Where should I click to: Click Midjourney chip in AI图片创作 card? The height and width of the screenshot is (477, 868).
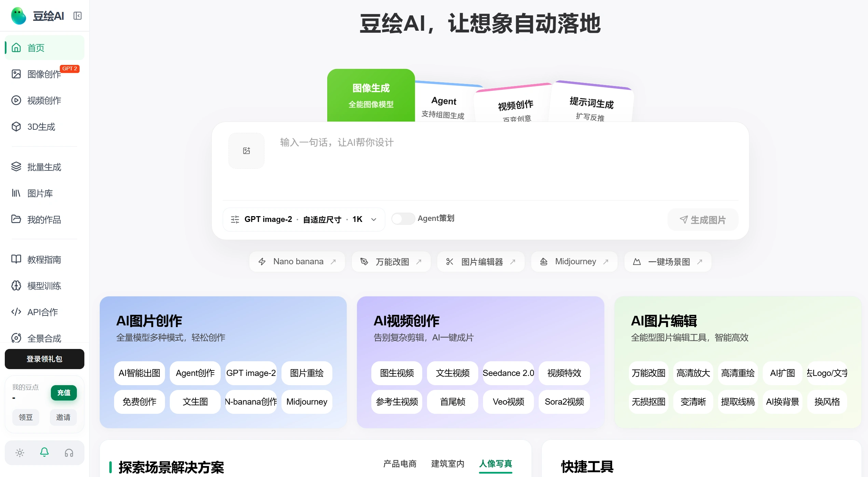tap(307, 402)
